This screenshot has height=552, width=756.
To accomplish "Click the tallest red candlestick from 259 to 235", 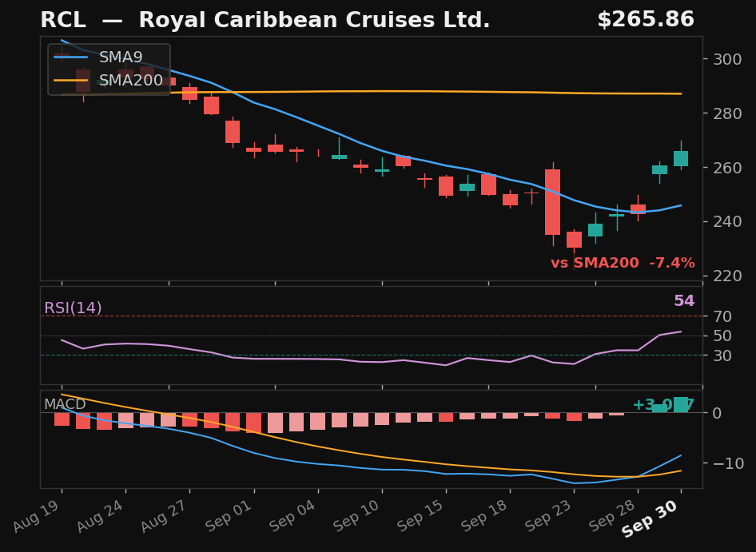I will 552,202.
